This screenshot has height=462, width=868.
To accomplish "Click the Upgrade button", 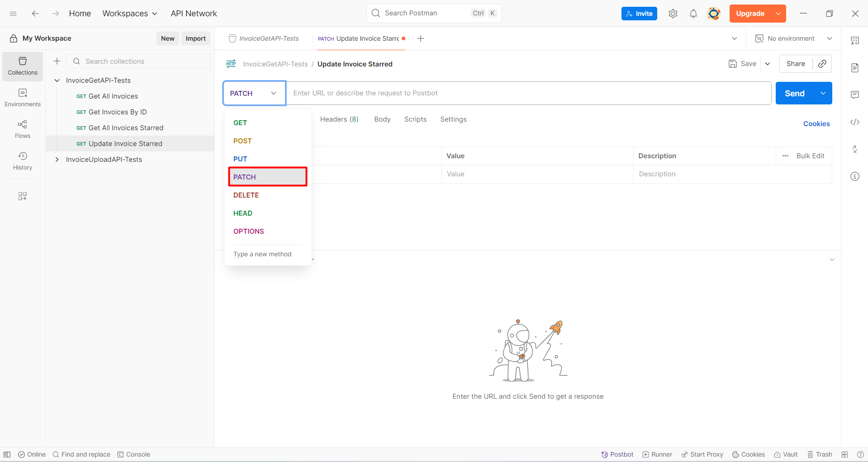I will (750, 14).
